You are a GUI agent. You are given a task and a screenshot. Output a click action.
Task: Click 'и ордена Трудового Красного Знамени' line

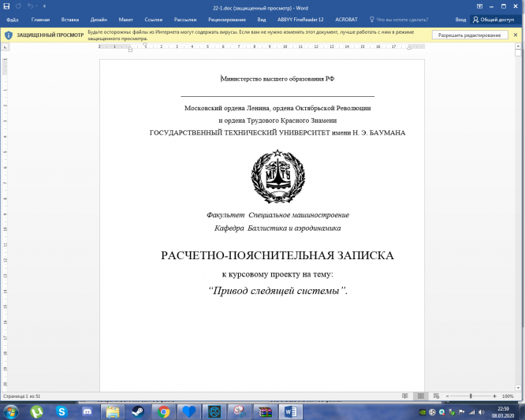point(277,121)
